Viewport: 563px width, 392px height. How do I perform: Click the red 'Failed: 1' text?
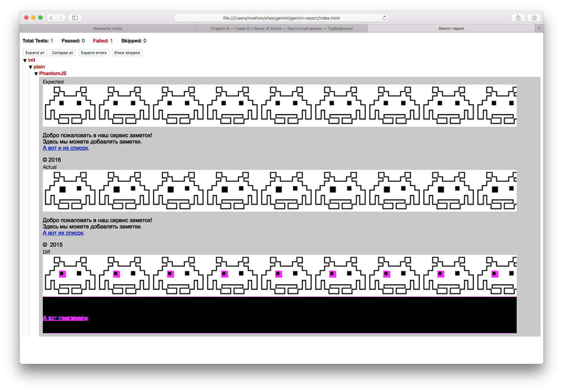pos(103,41)
